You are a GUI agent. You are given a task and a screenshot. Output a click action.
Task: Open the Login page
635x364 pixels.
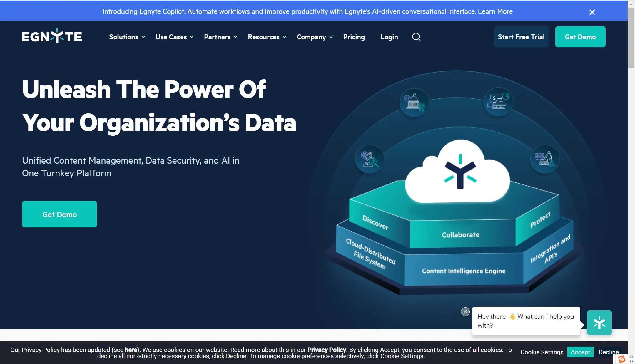(389, 37)
